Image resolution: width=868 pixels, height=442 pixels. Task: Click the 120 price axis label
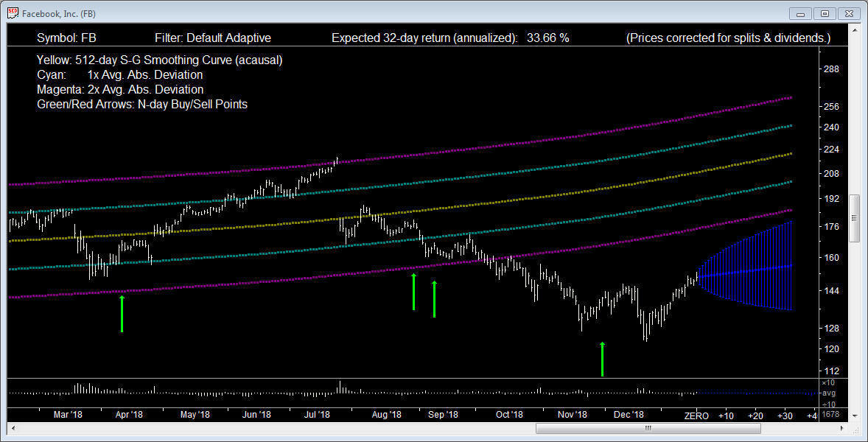click(831, 348)
